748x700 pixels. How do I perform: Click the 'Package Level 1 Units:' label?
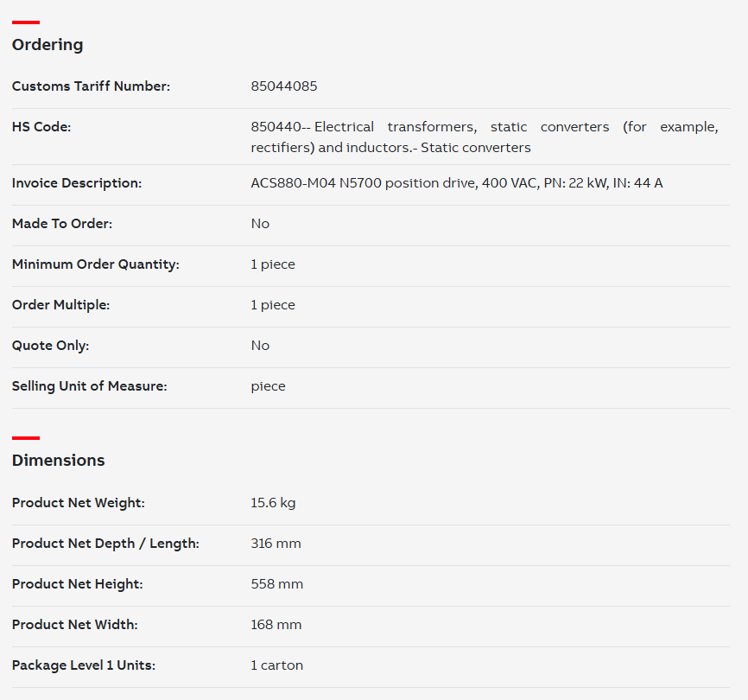pyautogui.click(x=84, y=665)
